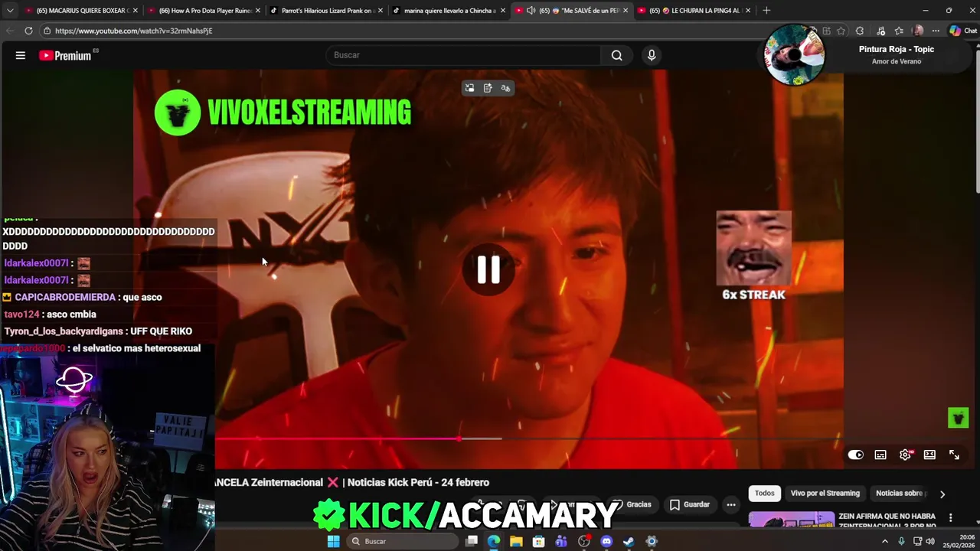Switch to How A Pro Dota Player tab
Viewport: 980px width, 551px height.
point(202,10)
